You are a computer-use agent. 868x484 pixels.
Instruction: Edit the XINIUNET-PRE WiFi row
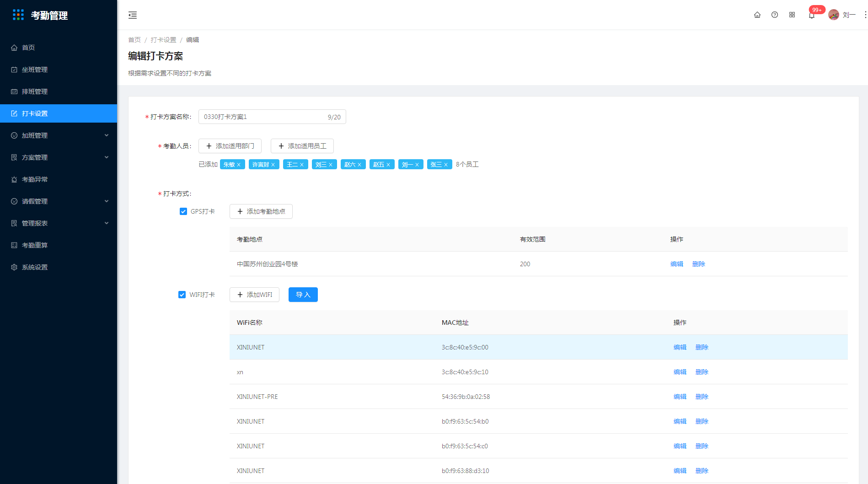pyautogui.click(x=680, y=397)
